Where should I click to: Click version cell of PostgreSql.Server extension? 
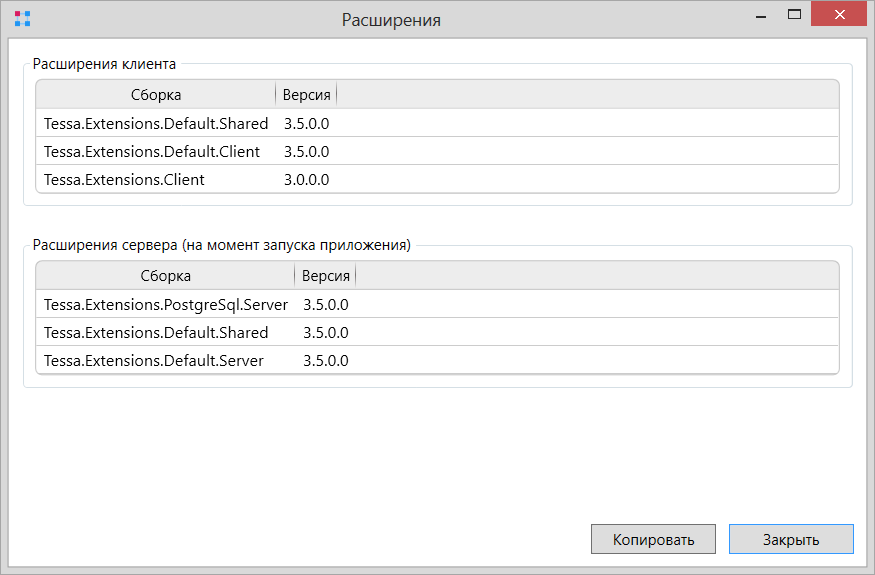[x=326, y=305]
